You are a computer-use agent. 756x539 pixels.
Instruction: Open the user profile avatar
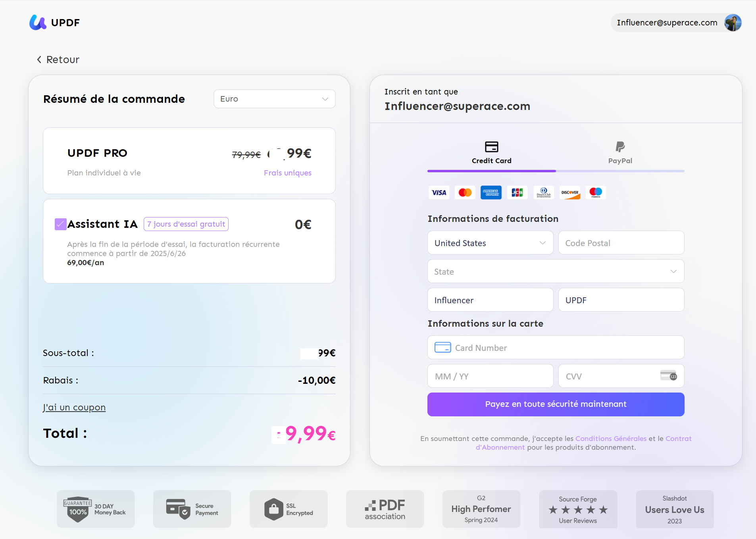733,23
